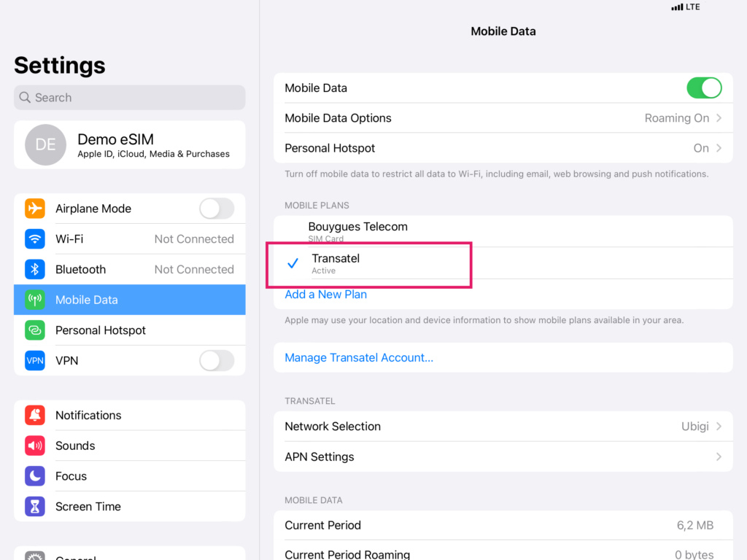This screenshot has height=560, width=747.
Task: Open the Airplane Mode airplane icon
Action: coord(34,208)
